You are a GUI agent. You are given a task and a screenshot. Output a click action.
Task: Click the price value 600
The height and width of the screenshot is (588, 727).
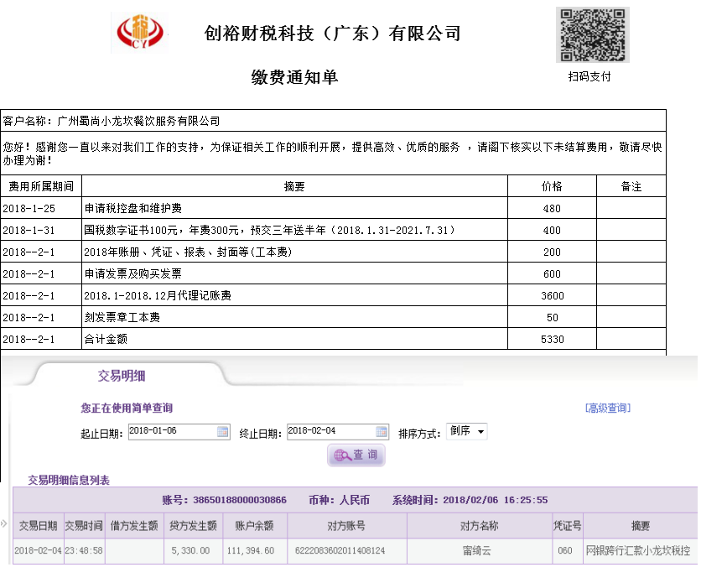pyautogui.click(x=552, y=274)
